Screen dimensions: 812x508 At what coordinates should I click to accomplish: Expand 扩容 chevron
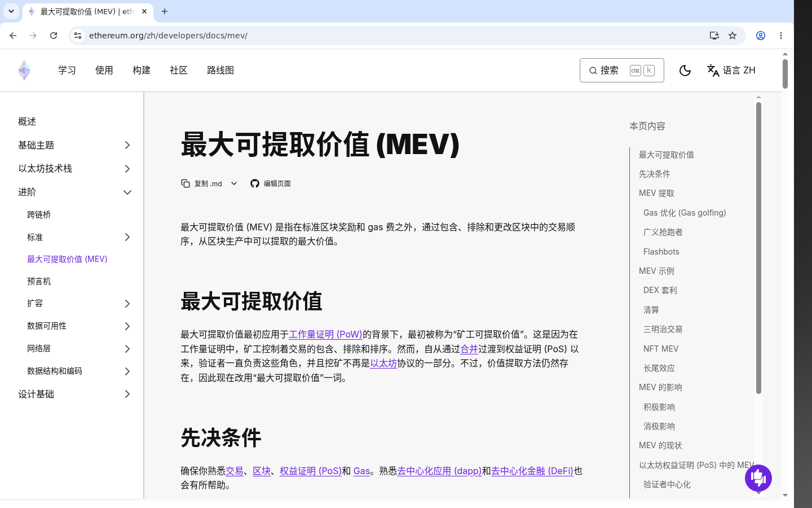127,304
